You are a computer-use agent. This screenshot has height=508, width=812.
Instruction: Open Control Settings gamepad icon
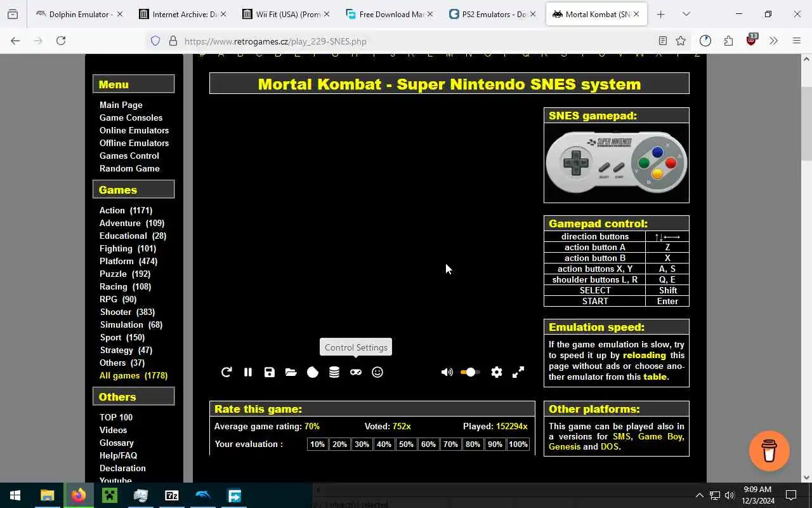click(x=356, y=372)
